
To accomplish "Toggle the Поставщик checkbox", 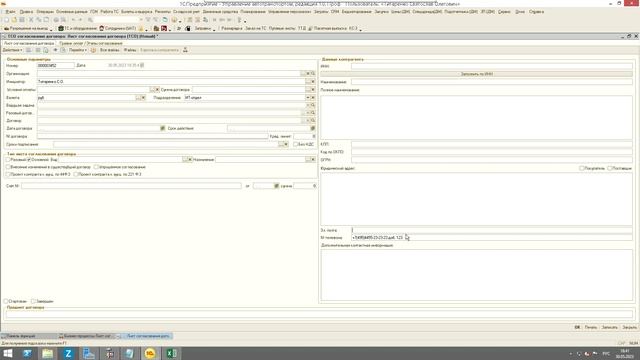I will coord(609,168).
